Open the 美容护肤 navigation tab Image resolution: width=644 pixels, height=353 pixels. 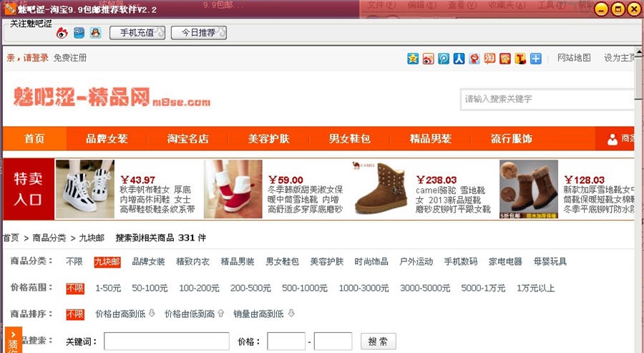[268, 138]
